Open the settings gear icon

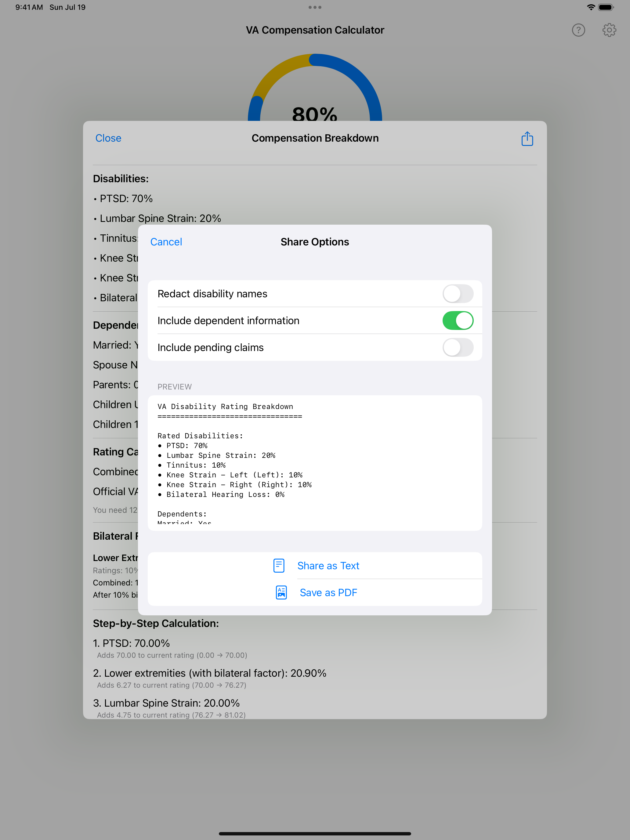click(x=609, y=30)
